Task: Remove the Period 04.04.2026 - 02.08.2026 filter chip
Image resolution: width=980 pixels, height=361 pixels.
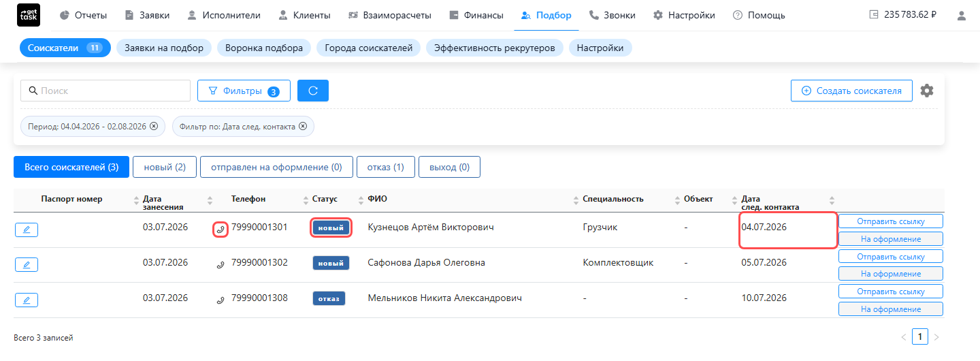Action: [154, 126]
